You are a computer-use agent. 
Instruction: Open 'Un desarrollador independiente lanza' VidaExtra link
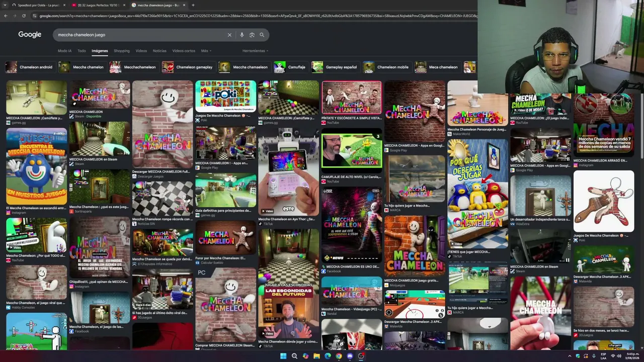coord(540,219)
